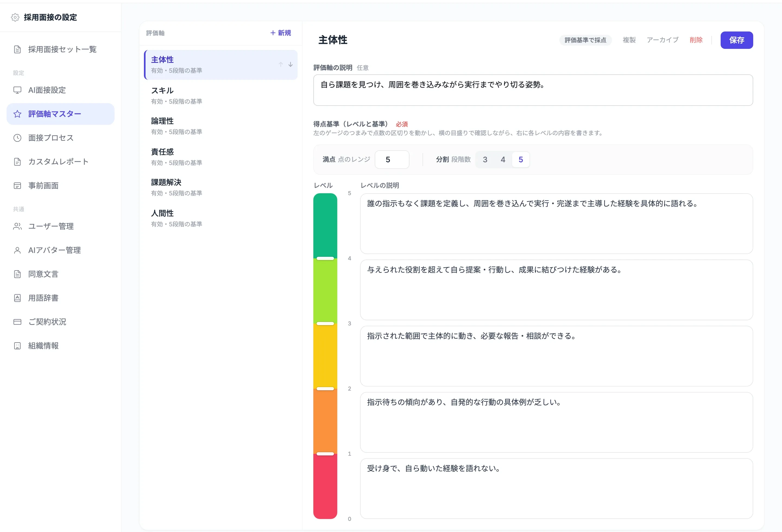Select the 課題解決 evaluation axis

(221, 187)
